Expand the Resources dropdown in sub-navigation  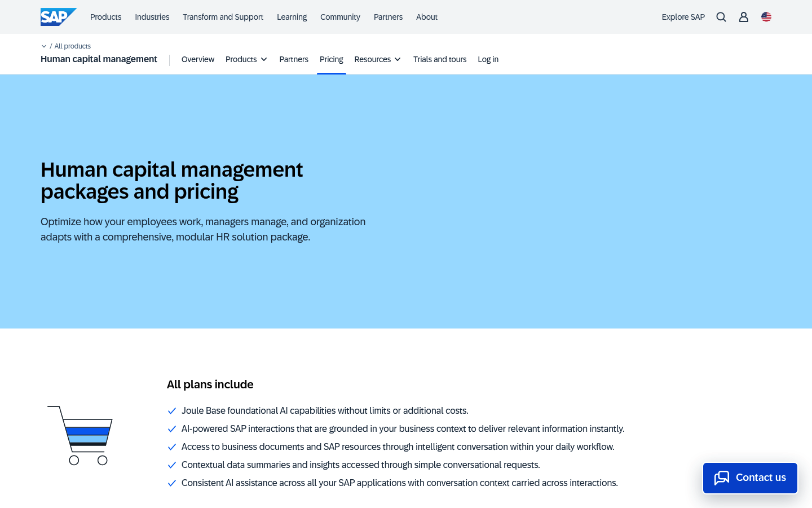[378, 59]
